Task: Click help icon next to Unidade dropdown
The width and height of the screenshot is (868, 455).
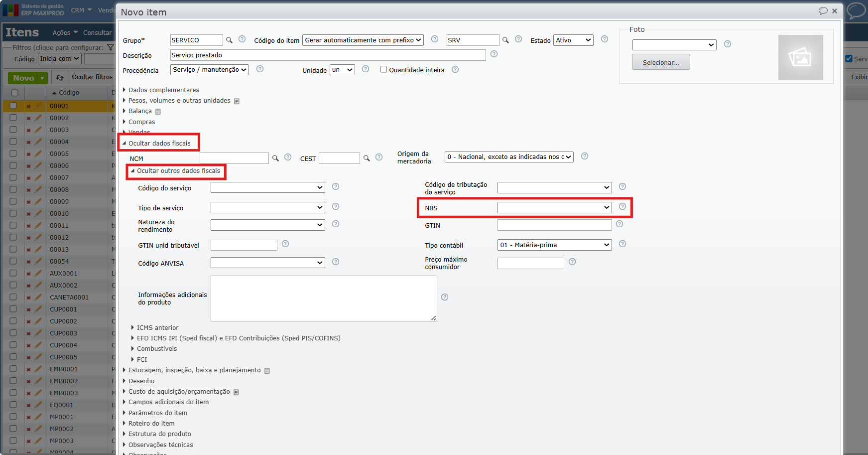Action: (x=366, y=69)
